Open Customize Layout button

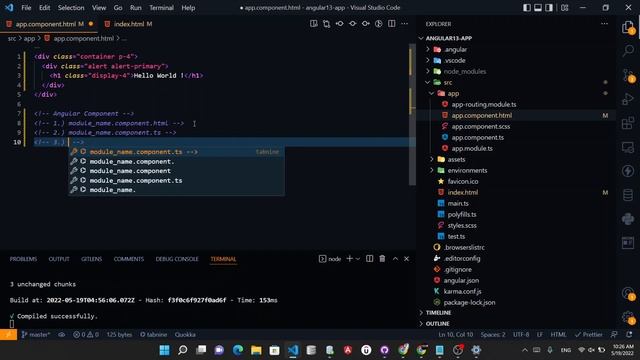click(x=564, y=8)
